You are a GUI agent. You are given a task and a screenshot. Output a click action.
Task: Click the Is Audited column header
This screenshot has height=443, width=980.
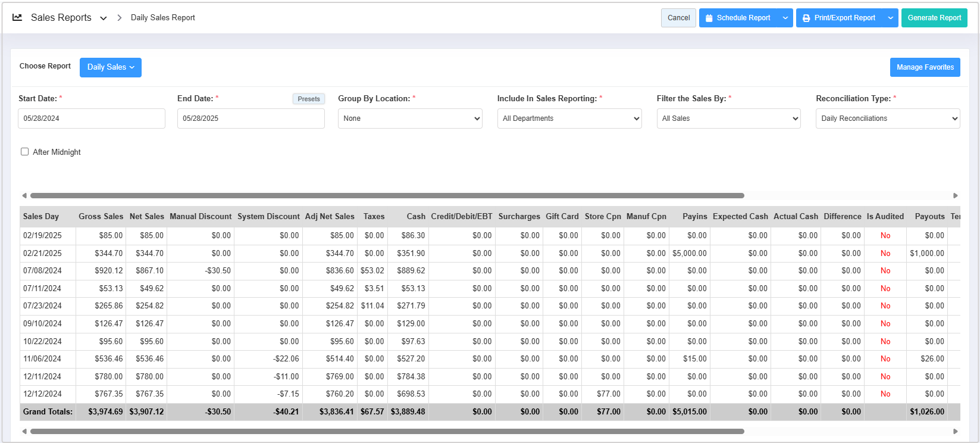[x=885, y=217]
